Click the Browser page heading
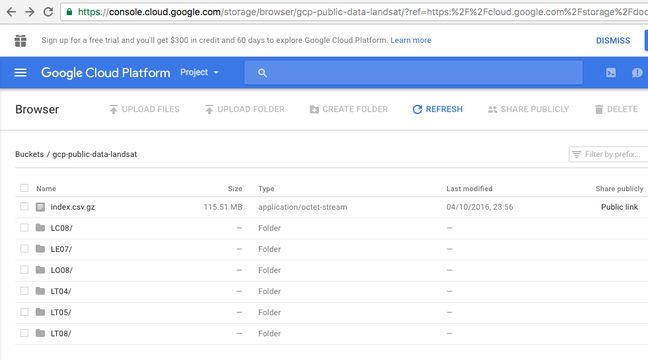Screen dimensions: 648x360 tap(37, 110)
